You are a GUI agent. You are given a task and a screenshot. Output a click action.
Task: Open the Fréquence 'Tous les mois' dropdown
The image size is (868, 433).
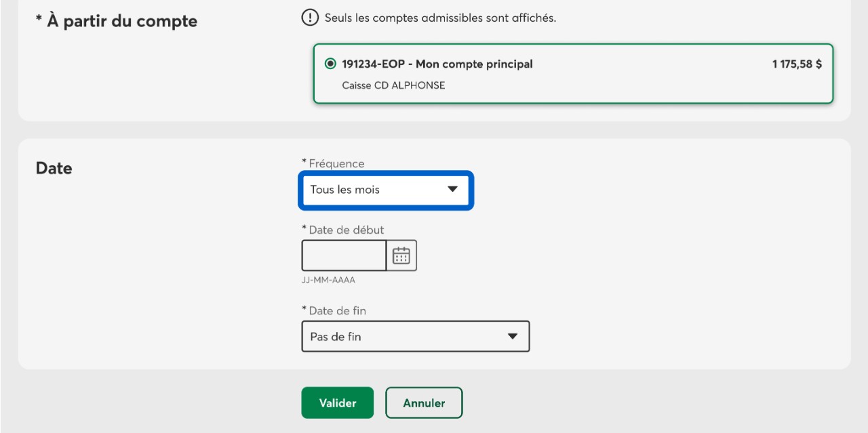[x=384, y=190]
